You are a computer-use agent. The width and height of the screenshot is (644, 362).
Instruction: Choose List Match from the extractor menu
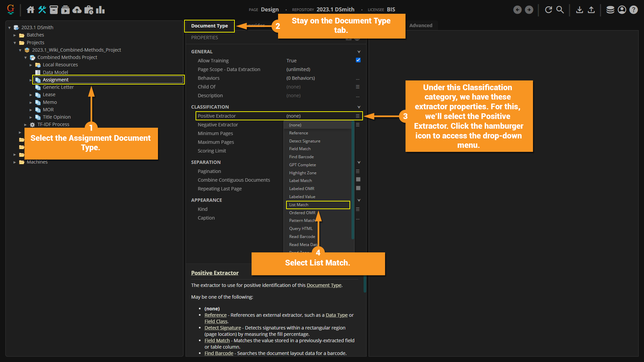click(299, 205)
